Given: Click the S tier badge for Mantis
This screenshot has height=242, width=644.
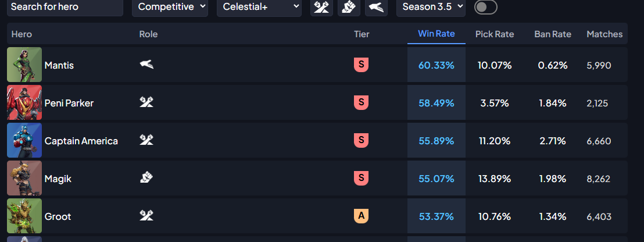Looking at the screenshot, I should (x=361, y=65).
